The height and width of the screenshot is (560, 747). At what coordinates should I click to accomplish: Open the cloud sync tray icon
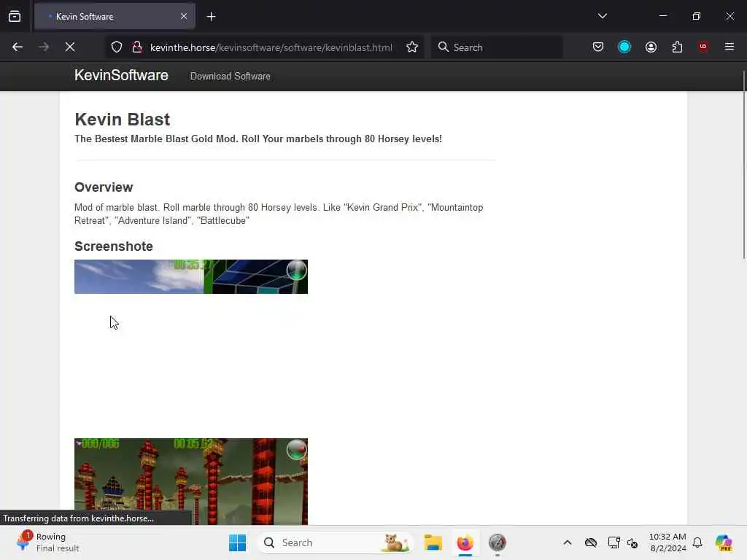click(x=591, y=542)
